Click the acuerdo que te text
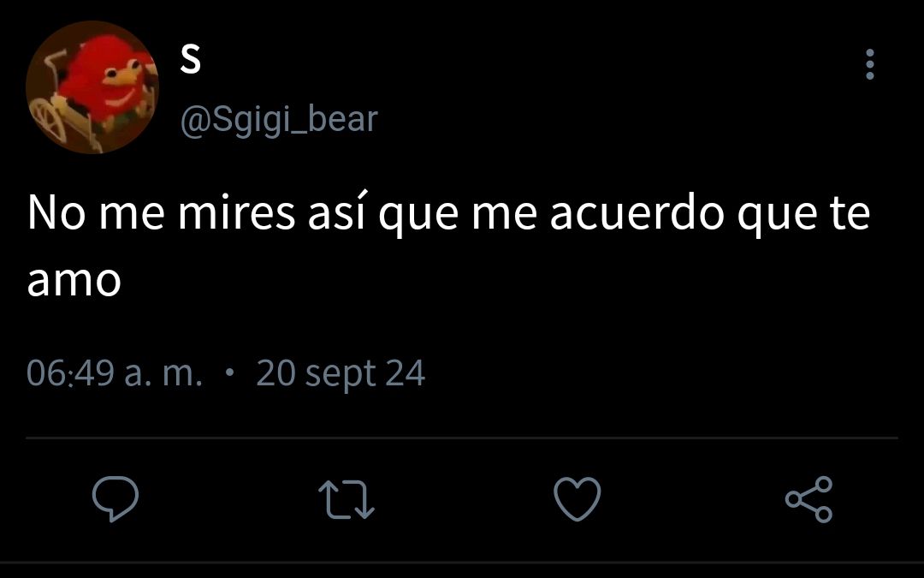 (x=710, y=215)
